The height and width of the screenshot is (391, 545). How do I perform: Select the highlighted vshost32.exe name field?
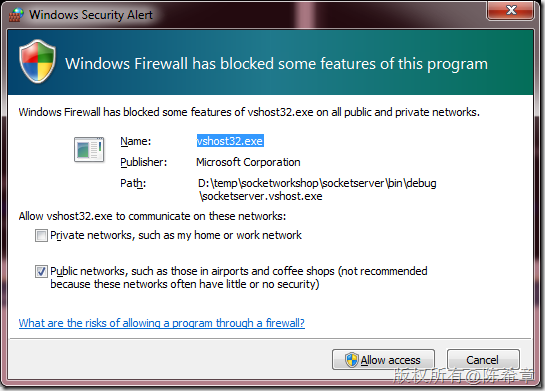230,141
